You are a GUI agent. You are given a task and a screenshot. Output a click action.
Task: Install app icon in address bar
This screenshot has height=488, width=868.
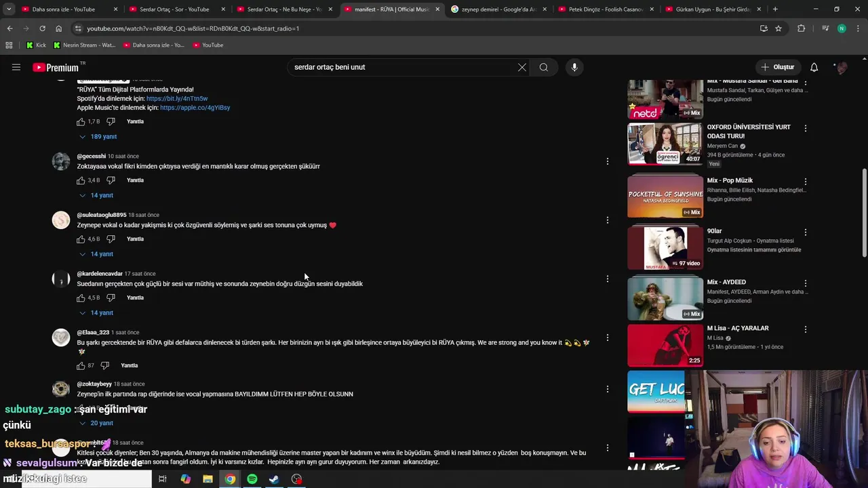tap(764, 28)
